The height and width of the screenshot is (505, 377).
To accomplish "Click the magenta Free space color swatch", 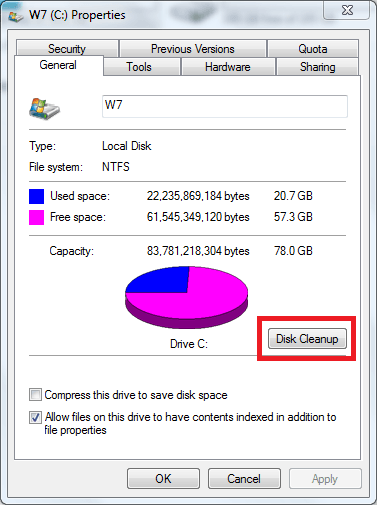I will [x=36, y=217].
